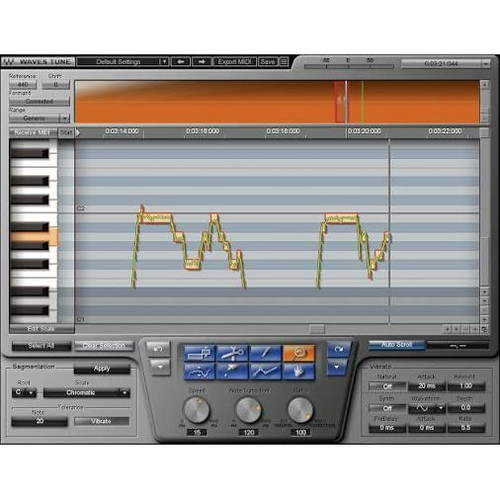Click the vibrato Amount 1.00 field

466,386
